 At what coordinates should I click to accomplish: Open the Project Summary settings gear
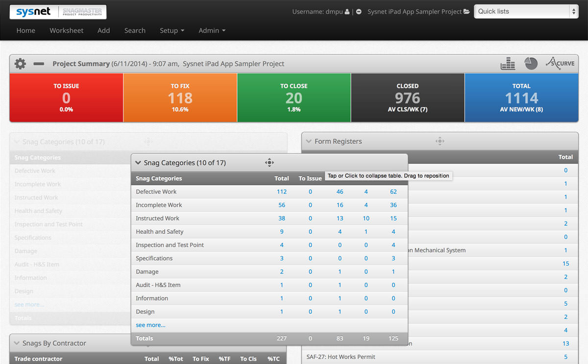(x=20, y=64)
